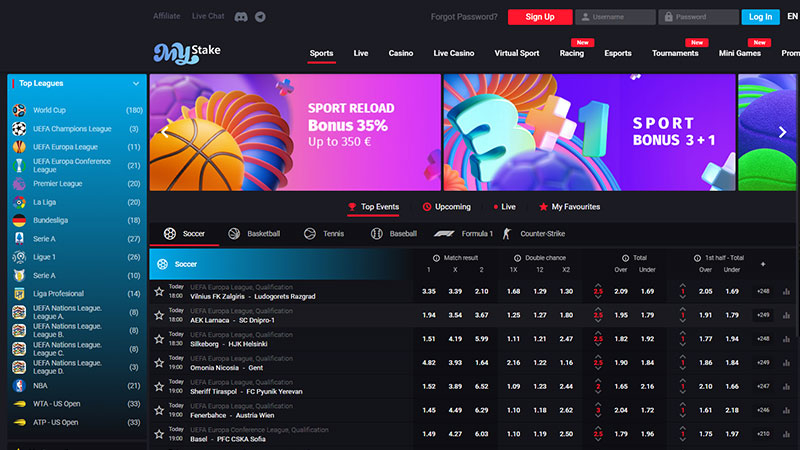
Task: Focus the Username input field
Action: (615, 17)
